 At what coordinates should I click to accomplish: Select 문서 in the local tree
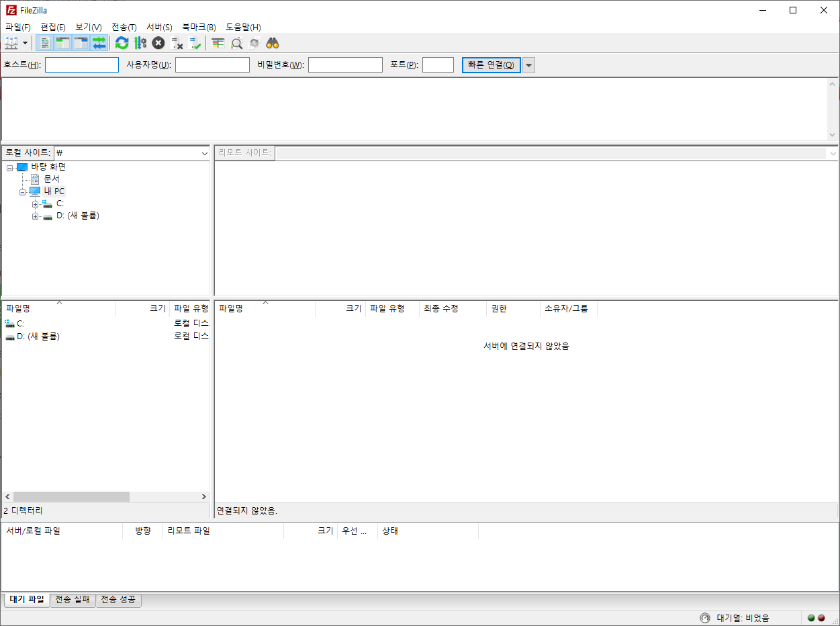click(x=52, y=179)
